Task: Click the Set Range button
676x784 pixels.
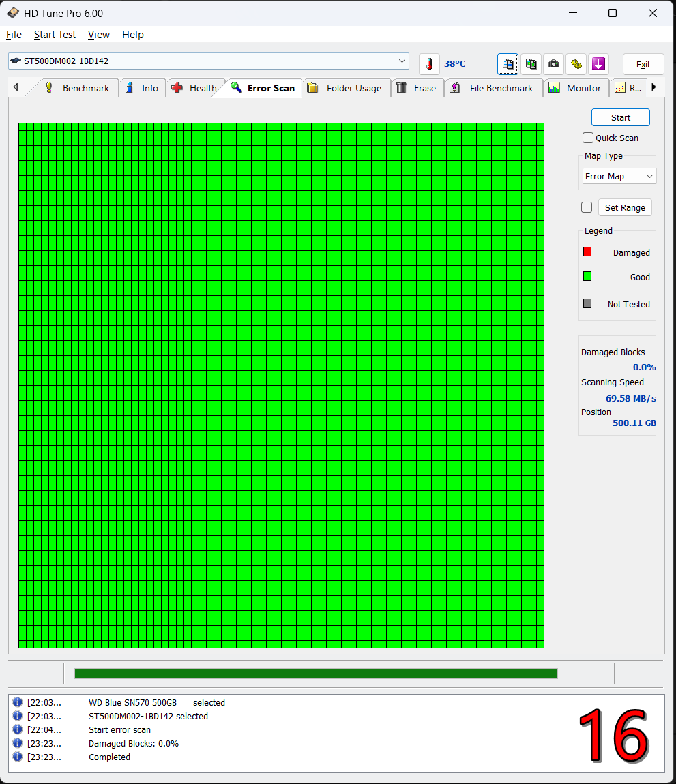Action: point(624,207)
